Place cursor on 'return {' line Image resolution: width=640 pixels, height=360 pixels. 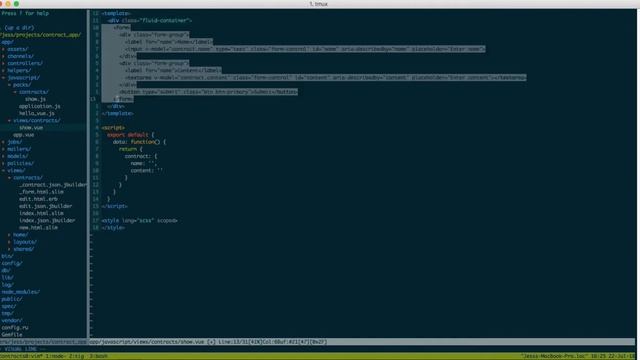[x=131, y=149]
